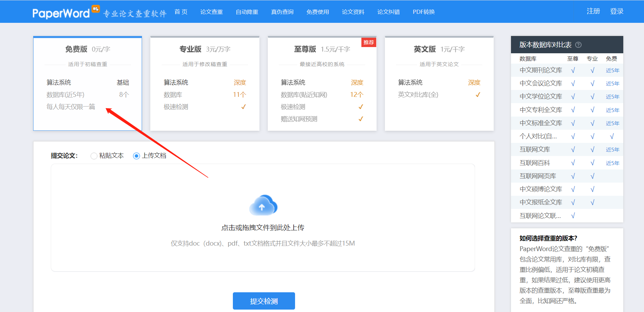
Task: Switch to the 首页 tab
Action: [181, 11]
